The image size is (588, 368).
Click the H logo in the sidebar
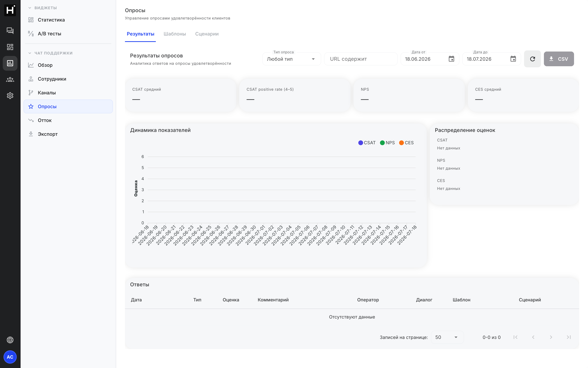10,10
